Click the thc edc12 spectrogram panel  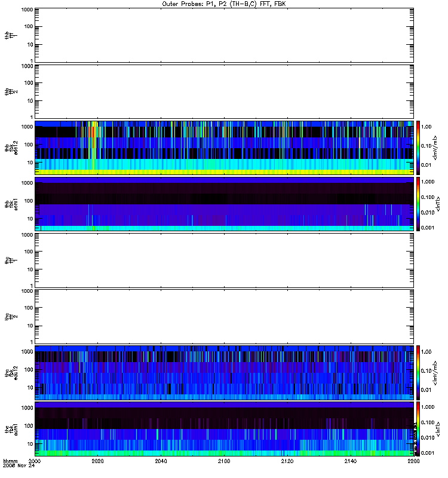[224, 373]
